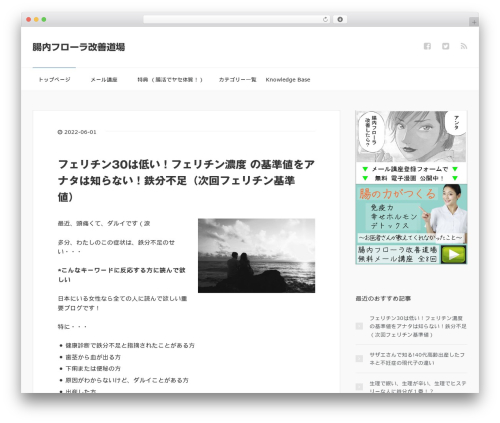This screenshot has height=423, width=500.
Task: Click the black and white couple seaside photo
Action: (x=256, y=256)
